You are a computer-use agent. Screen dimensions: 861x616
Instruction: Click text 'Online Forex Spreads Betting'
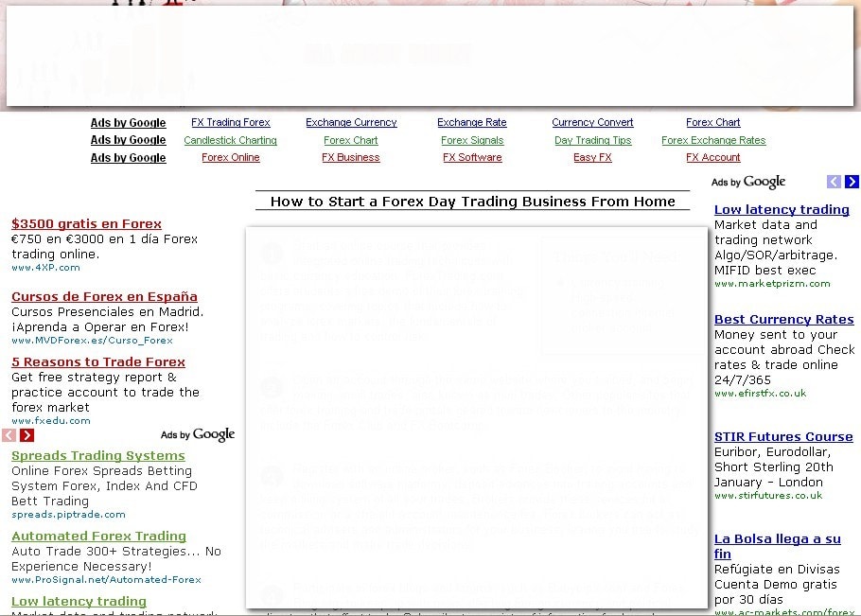click(x=101, y=471)
